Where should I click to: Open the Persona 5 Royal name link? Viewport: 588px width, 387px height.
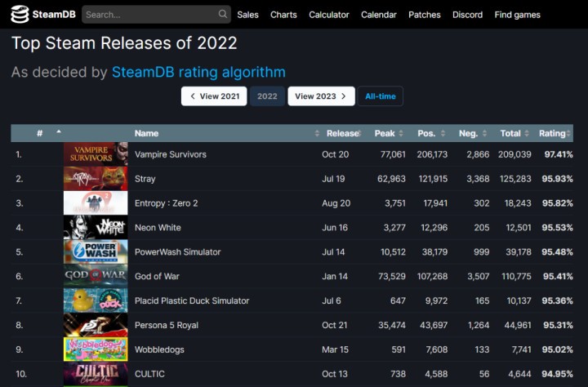[x=167, y=325]
